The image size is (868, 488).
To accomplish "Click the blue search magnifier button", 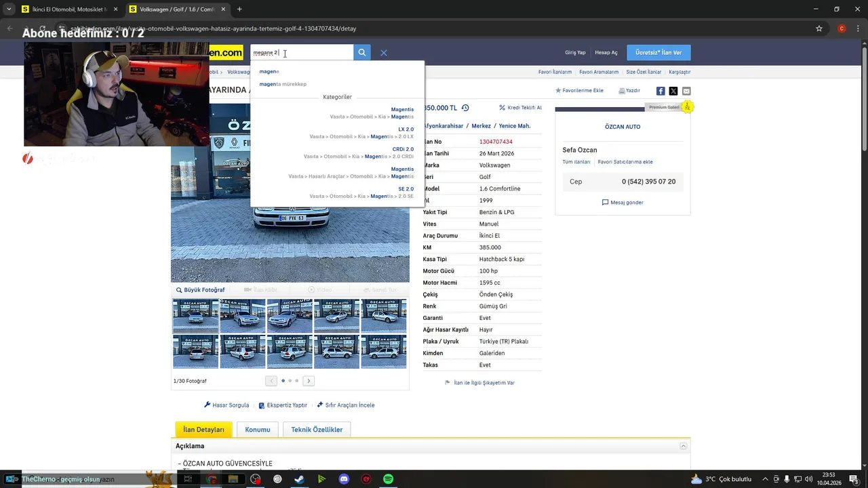I will (x=361, y=52).
